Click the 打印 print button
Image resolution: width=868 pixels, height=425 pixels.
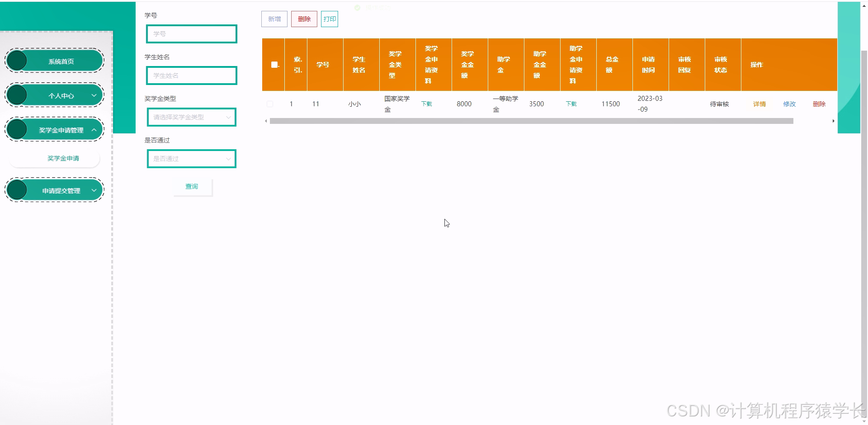(x=330, y=19)
